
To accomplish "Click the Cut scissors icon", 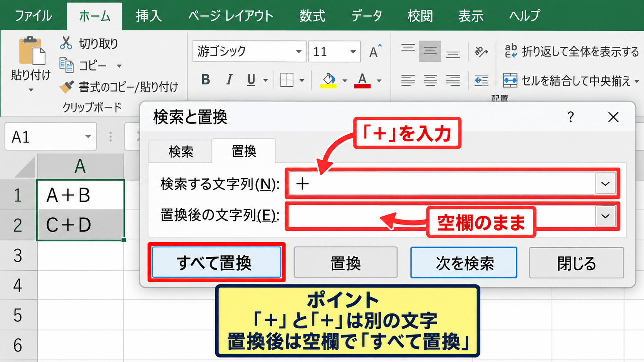I will coord(66,43).
